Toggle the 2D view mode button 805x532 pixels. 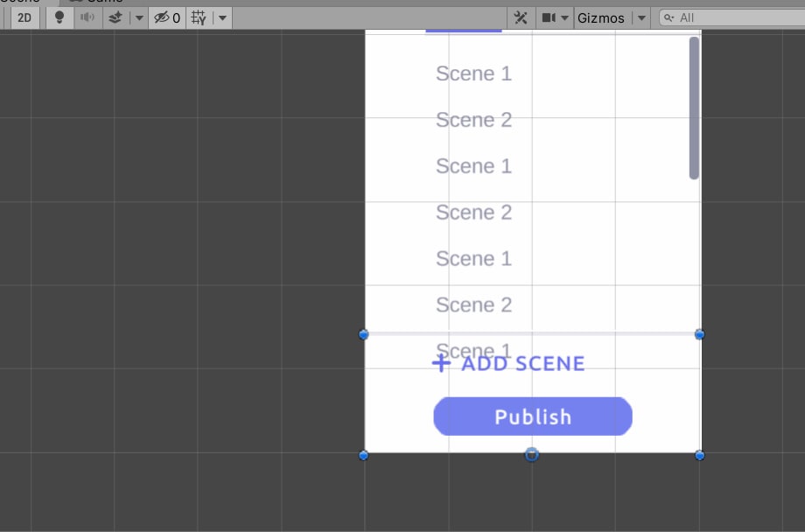[x=24, y=18]
